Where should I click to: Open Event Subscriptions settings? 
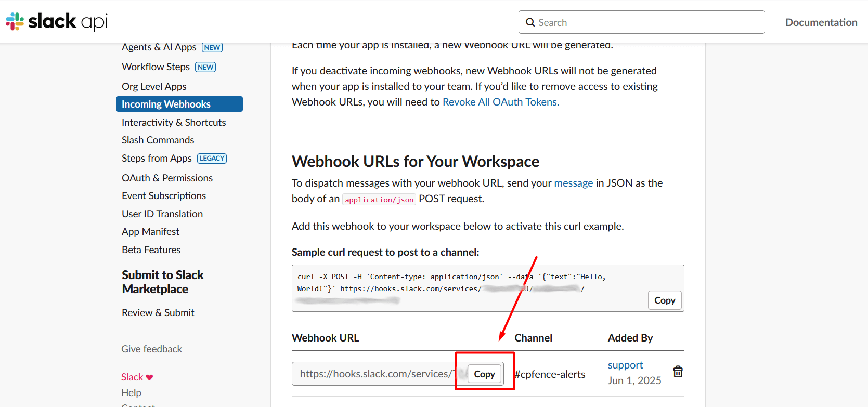[x=164, y=196]
